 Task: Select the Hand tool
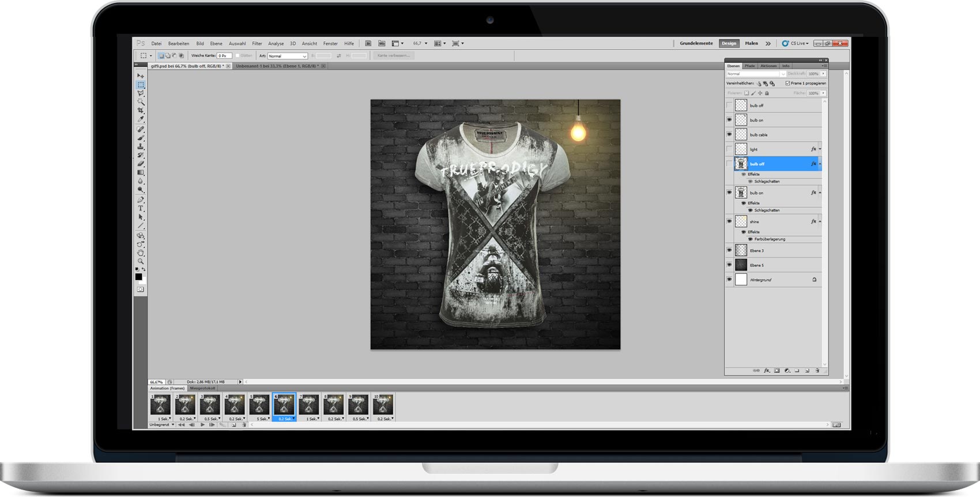(x=140, y=253)
